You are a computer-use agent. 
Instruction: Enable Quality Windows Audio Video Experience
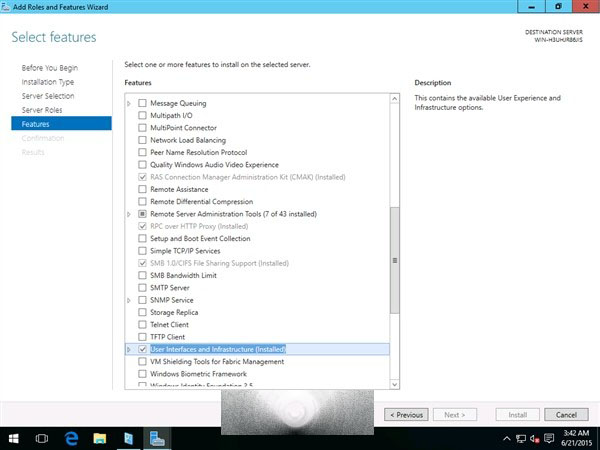pos(142,165)
